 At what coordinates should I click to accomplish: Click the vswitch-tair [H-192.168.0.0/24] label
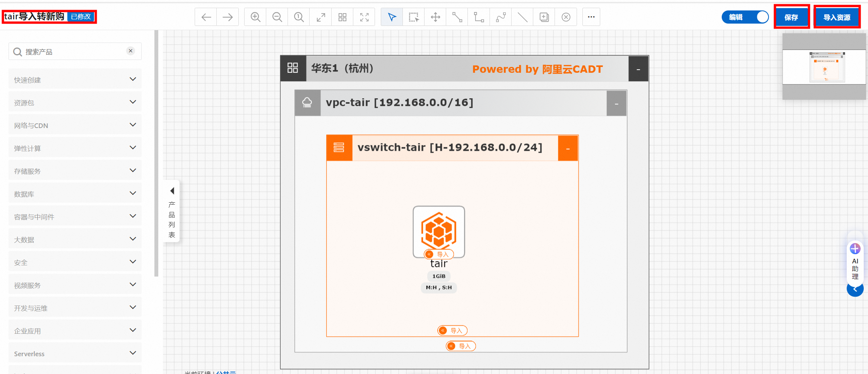(450, 147)
